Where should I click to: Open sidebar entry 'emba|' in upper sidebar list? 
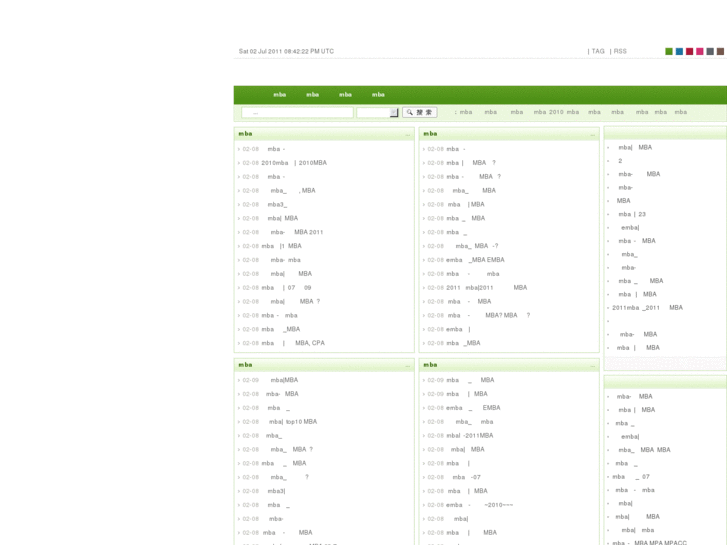click(630, 228)
